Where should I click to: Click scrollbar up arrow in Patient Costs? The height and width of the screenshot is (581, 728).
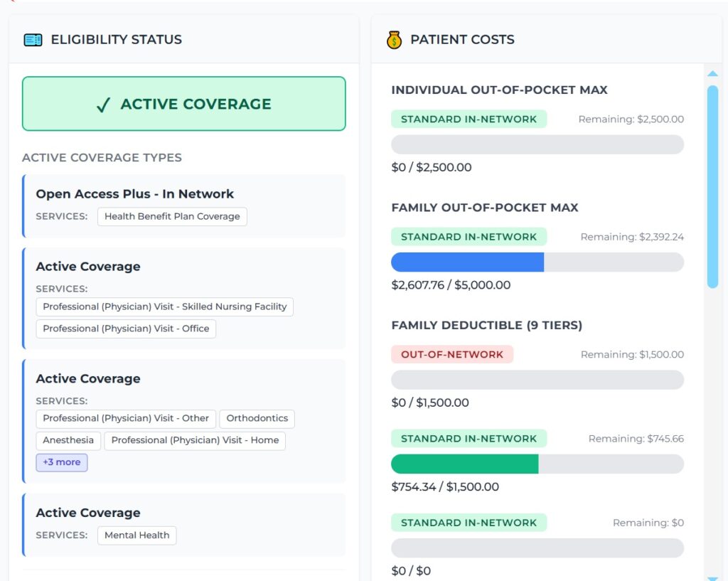coord(712,73)
